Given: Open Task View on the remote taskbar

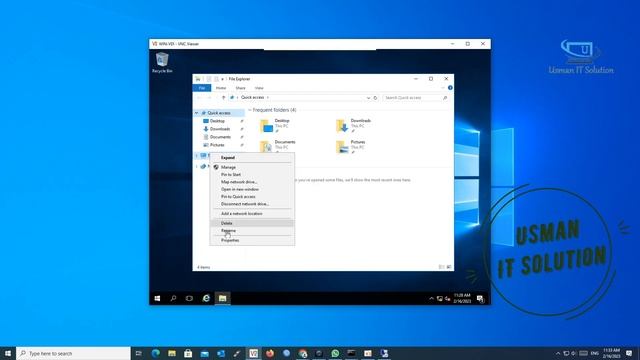Looking at the screenshot, I should (x=189, y=298).
